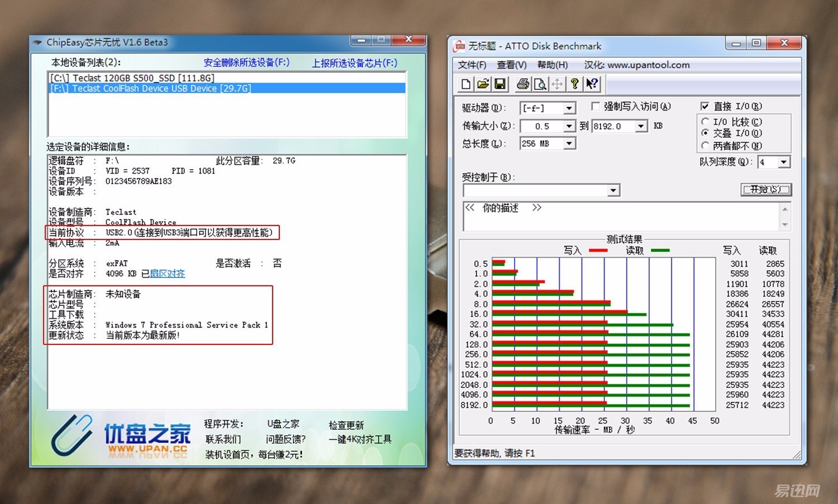Click the VID = 2537 text
Viewport: 838px width, 504px height.
tap(127, 171)
